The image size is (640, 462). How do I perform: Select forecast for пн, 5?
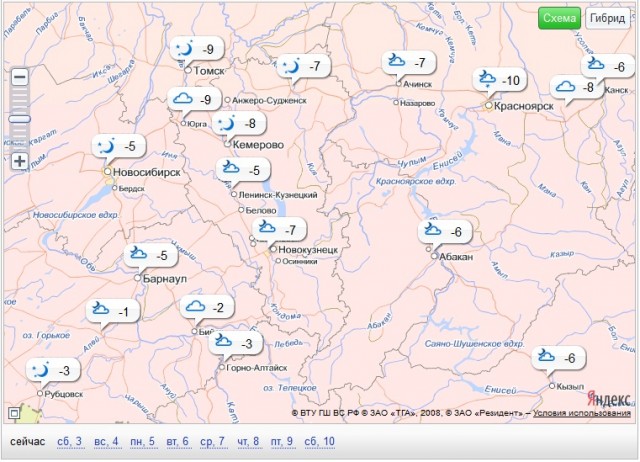[x=142, y=442]
